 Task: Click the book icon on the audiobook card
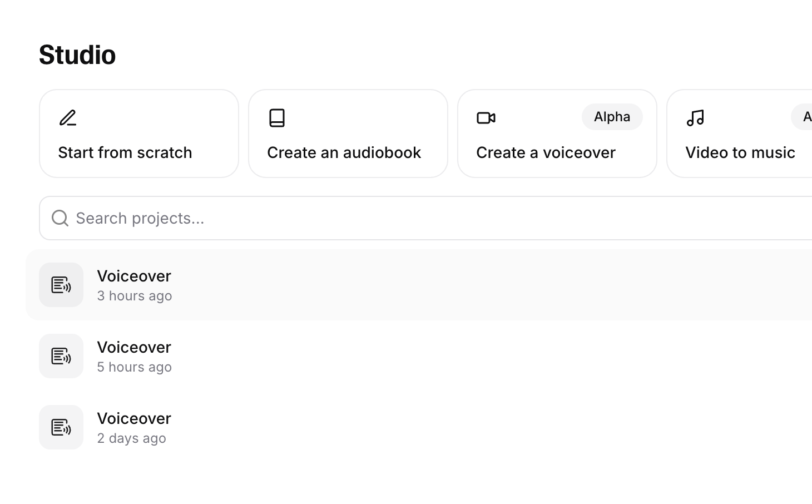(277, 118)
